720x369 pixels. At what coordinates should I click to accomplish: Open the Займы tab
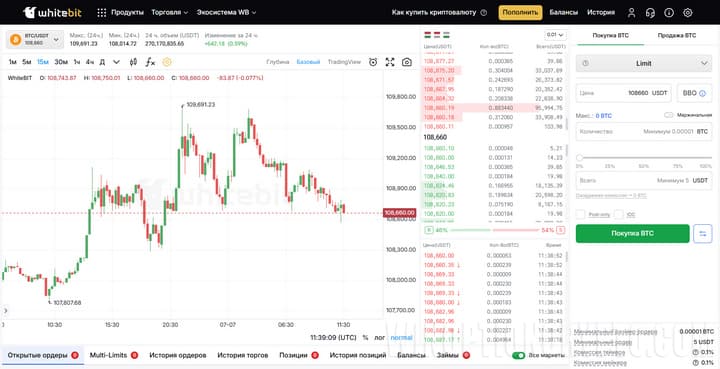453,355
